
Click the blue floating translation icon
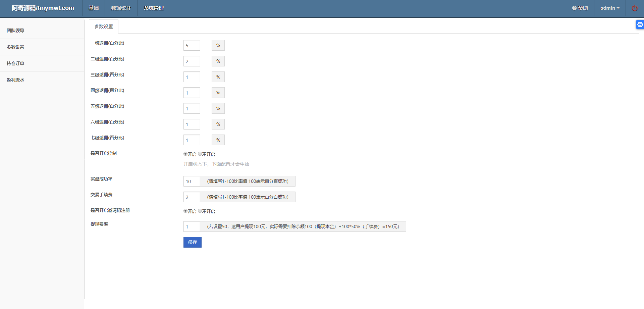[640, 24]
